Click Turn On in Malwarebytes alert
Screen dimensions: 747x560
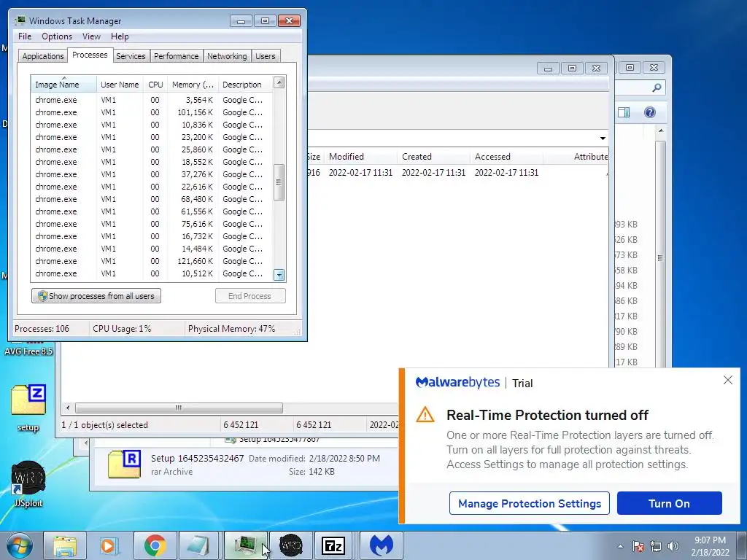tap(670, 503)
